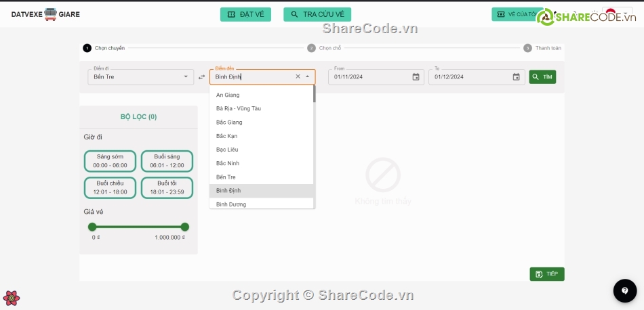
Task: Click step 3 Thanh toán
Action: (542, 48)
